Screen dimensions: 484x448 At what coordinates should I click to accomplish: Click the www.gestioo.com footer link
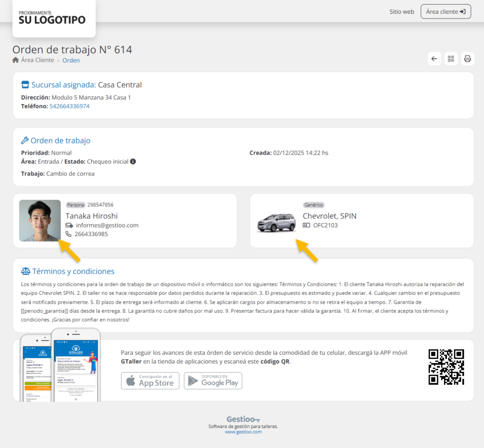point(243,432)
